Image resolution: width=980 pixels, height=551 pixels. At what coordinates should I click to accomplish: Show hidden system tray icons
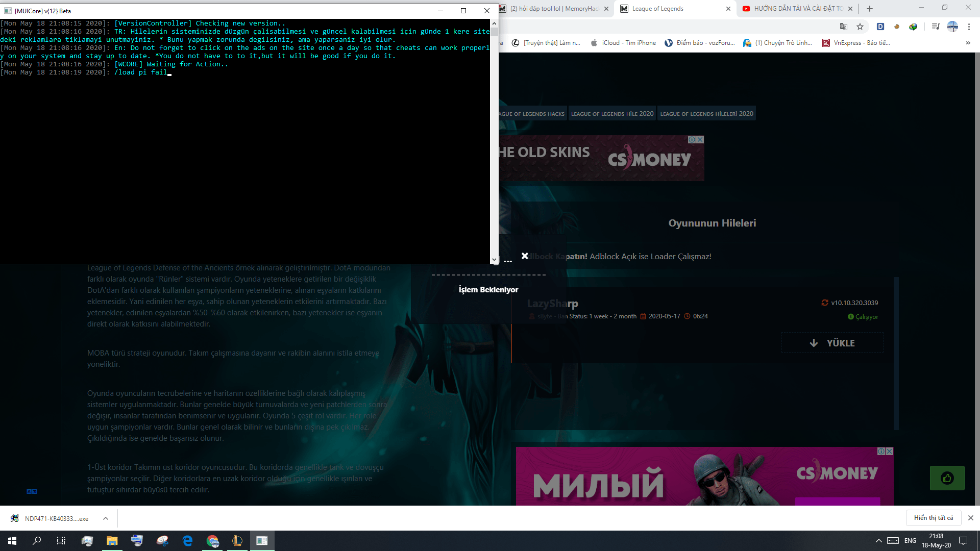click(878, 541)
